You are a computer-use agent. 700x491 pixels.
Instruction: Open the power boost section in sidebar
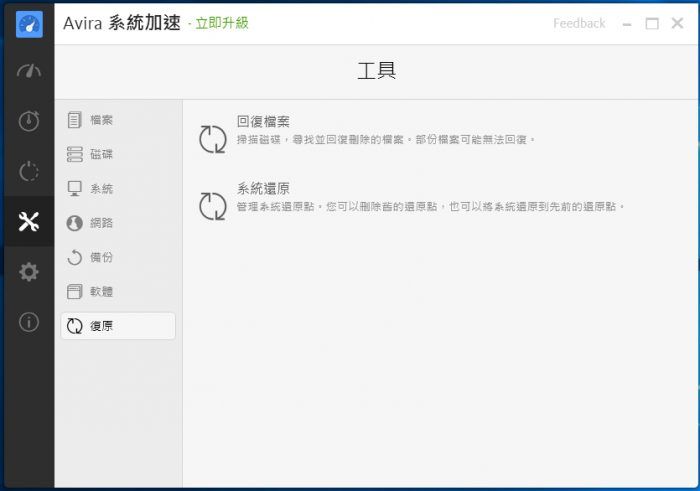point(29,171)
